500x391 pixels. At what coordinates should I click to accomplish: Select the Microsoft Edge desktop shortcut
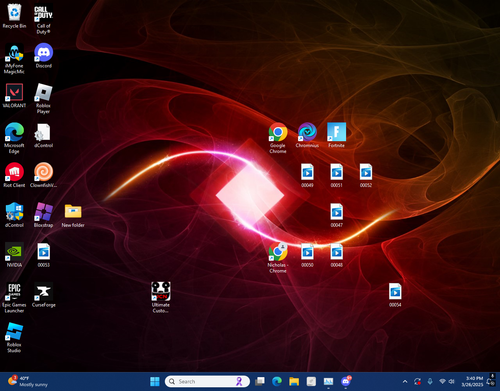point(14,138)
